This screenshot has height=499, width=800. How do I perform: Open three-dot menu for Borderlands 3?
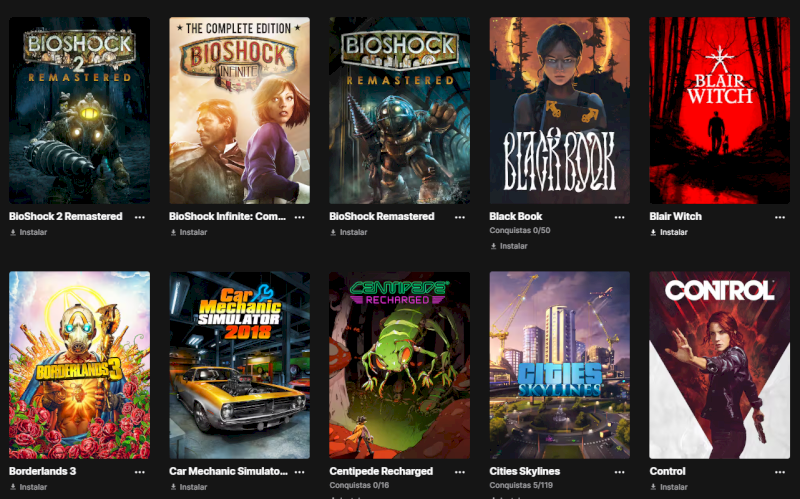coord(139,472)
